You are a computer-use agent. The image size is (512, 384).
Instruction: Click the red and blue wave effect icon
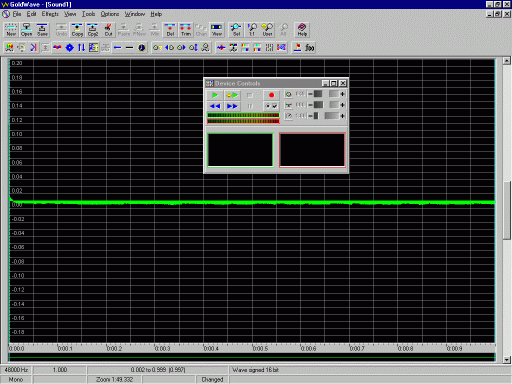57,48
